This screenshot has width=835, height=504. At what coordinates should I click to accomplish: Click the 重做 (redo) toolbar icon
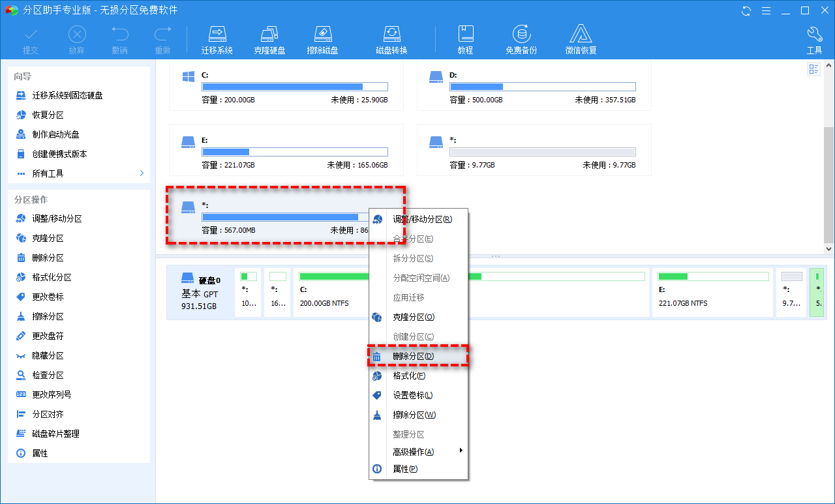(163, 39)
